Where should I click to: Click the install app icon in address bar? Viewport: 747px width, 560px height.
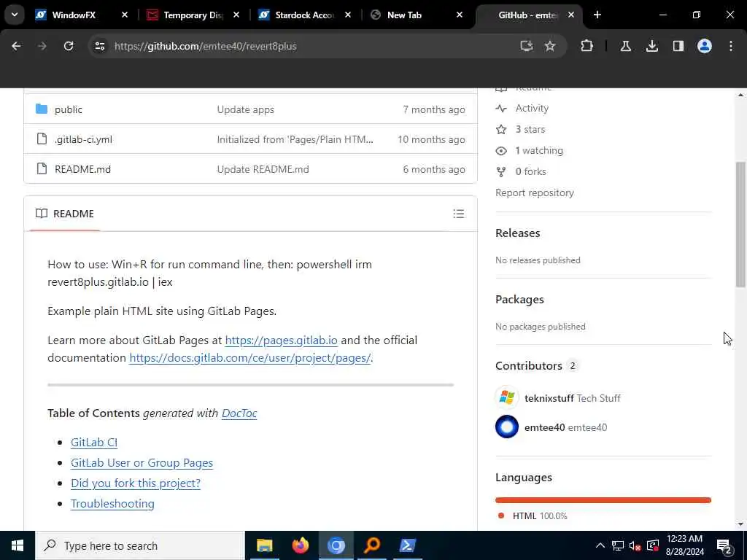coord(527,46)
